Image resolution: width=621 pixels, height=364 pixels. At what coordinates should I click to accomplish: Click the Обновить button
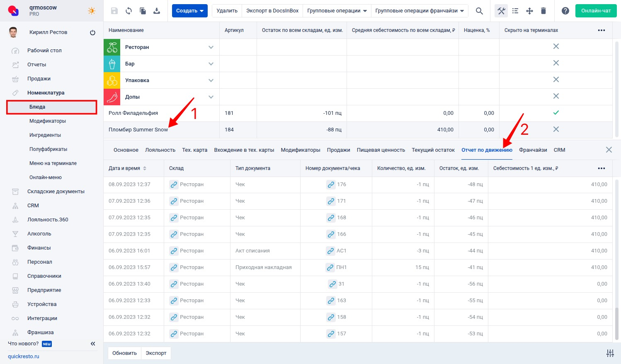[124, 353]
